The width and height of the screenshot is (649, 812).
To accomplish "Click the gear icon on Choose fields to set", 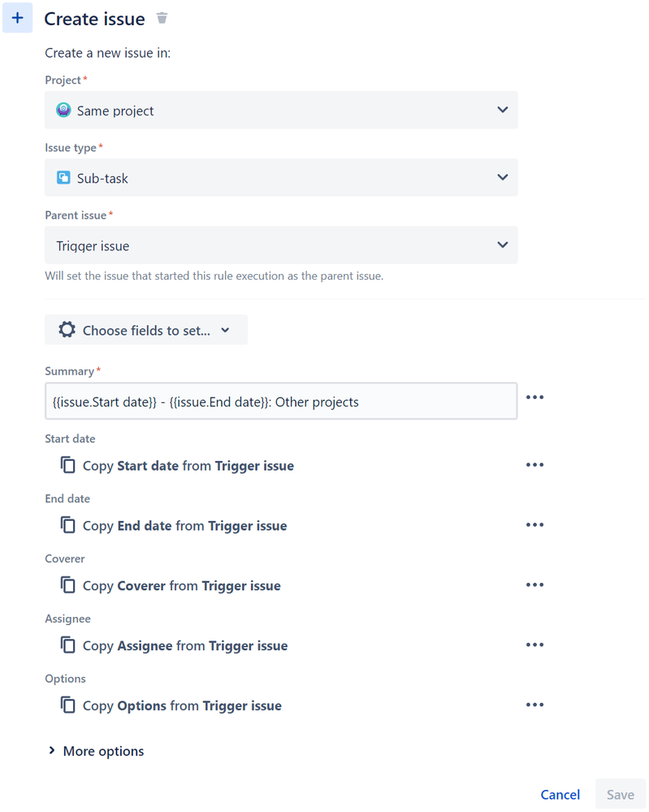I will click(x=67, y=329).
